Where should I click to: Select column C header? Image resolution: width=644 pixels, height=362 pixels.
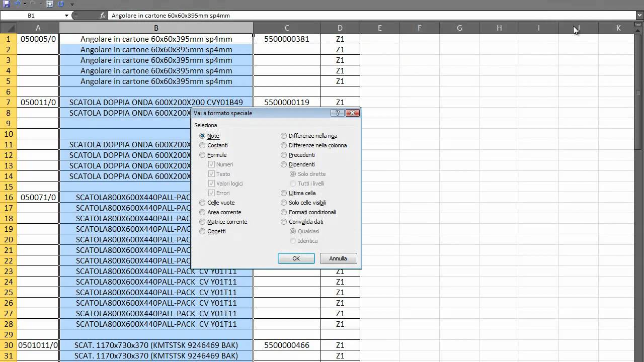[287, 28]
